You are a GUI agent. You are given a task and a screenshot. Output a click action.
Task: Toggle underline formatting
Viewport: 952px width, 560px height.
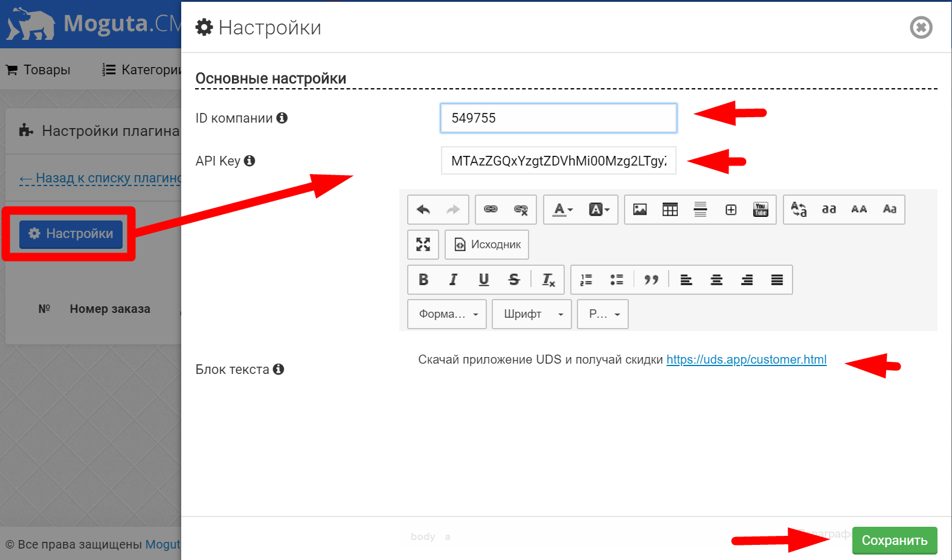tap(483, 280)
